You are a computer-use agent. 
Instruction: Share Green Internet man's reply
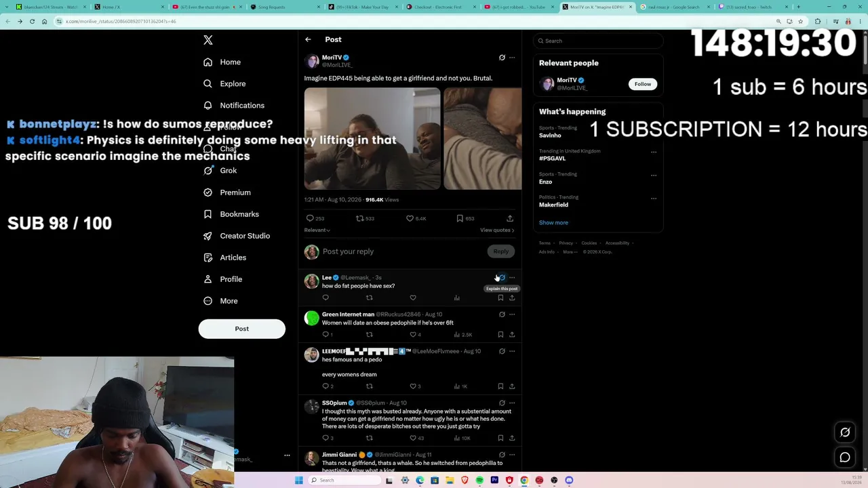(x=512, y=334)
